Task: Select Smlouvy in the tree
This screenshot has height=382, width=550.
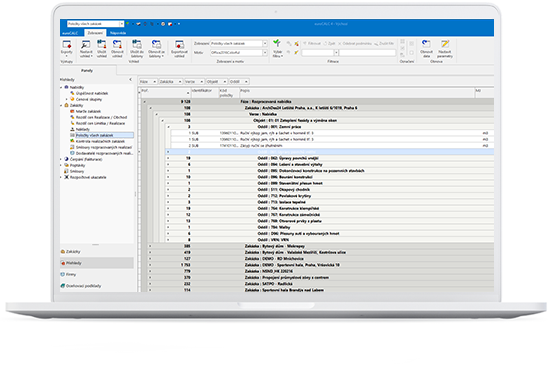Action: 77,172
